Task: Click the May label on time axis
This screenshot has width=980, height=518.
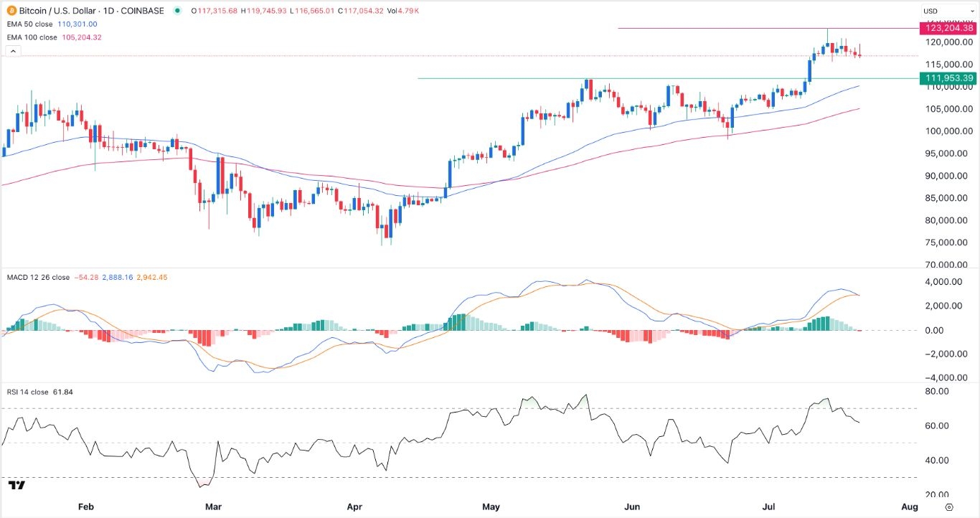Action: pos(491,507)
